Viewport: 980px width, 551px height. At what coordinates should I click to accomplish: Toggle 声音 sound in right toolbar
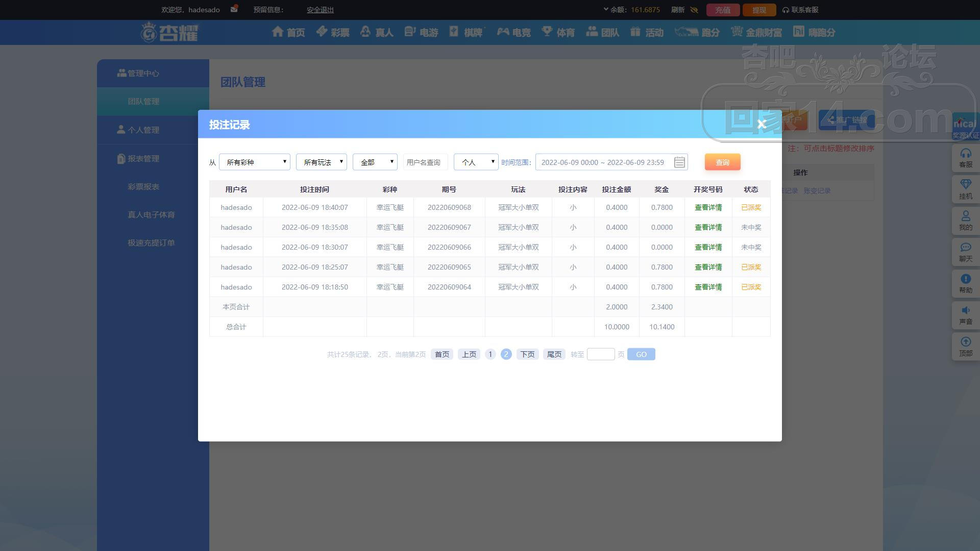tap(966, 315)
